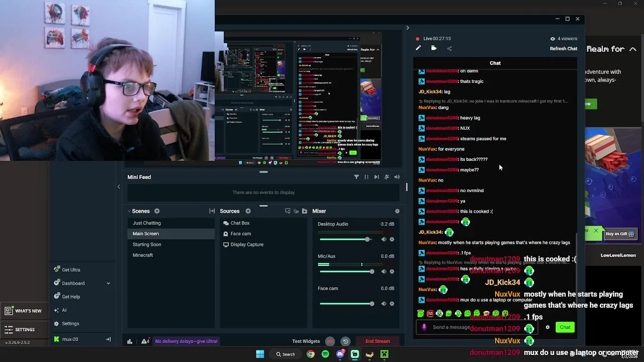
Task: Collapse the left side panel chevron
Action: point(119,187)
